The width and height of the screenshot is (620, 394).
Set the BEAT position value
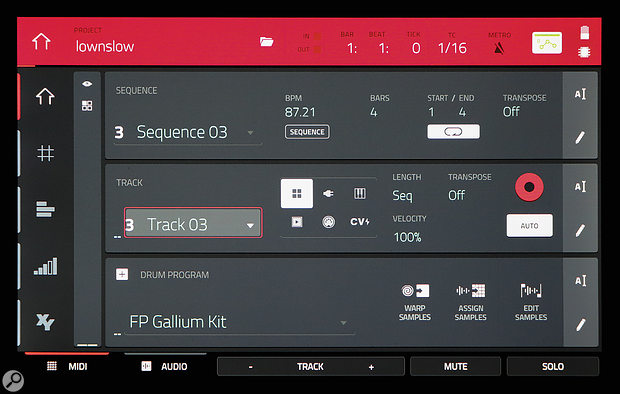click(x=384, y=48)
